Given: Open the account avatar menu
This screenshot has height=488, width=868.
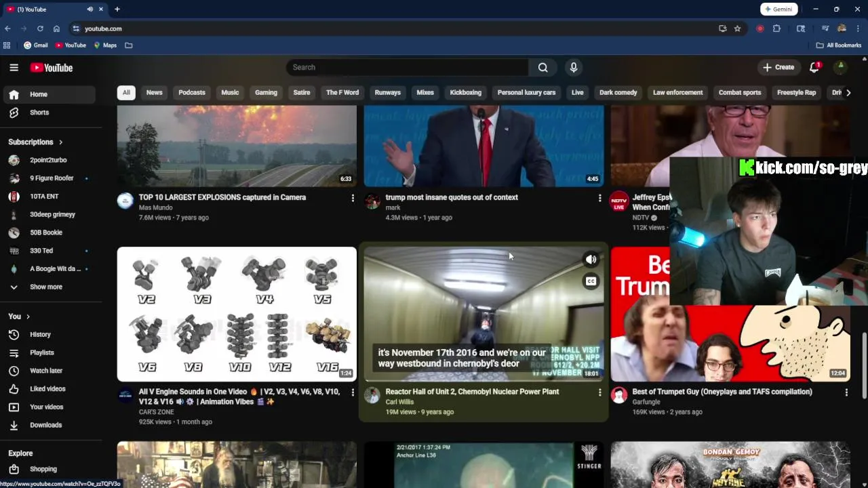Looking at the screenshot, I should [x=840, y=67].
